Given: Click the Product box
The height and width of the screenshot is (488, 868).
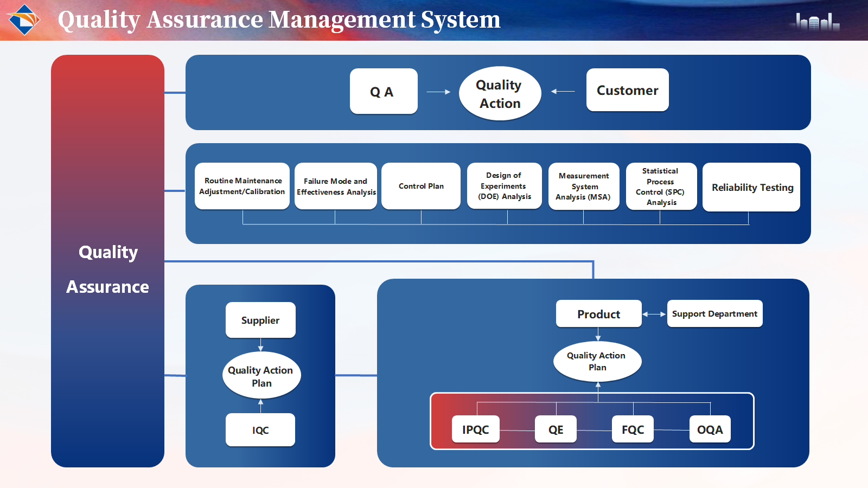Looking at the screenshot, I should [598, 314].
